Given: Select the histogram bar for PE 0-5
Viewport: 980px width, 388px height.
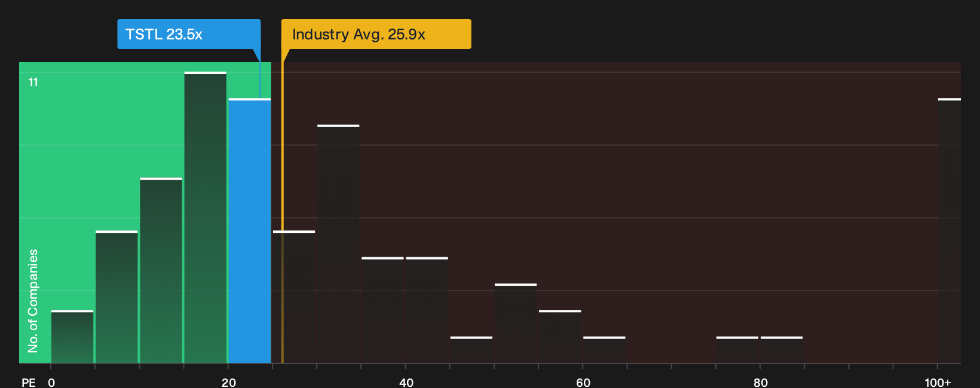Looking at the screenshot, I should pyautogui.click(x=72, y=337).
